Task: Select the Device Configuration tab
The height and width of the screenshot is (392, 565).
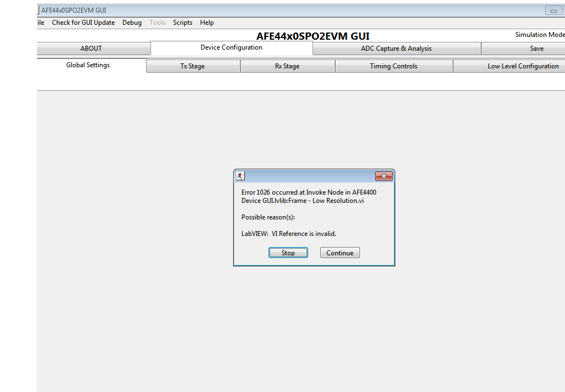Action: tap(232, 47)
